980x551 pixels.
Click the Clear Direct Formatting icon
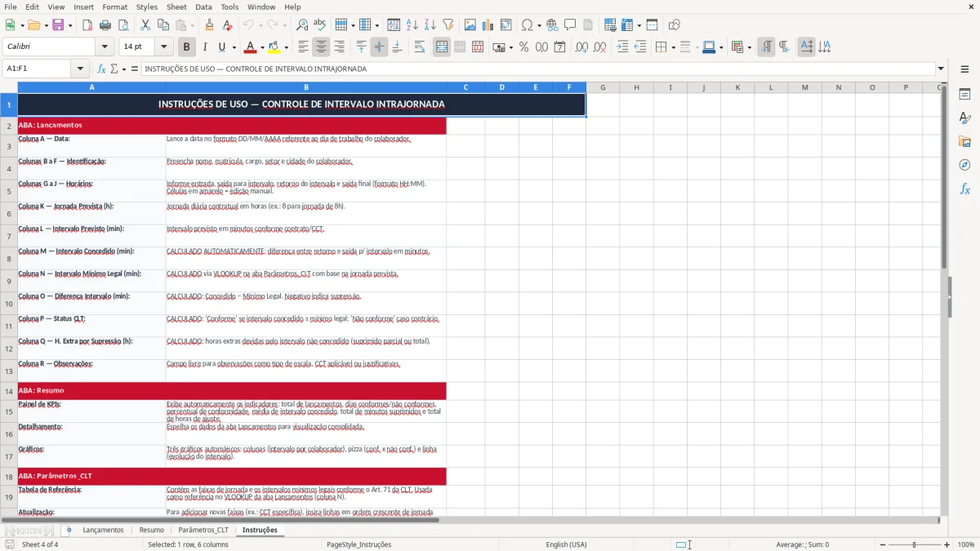227,25
